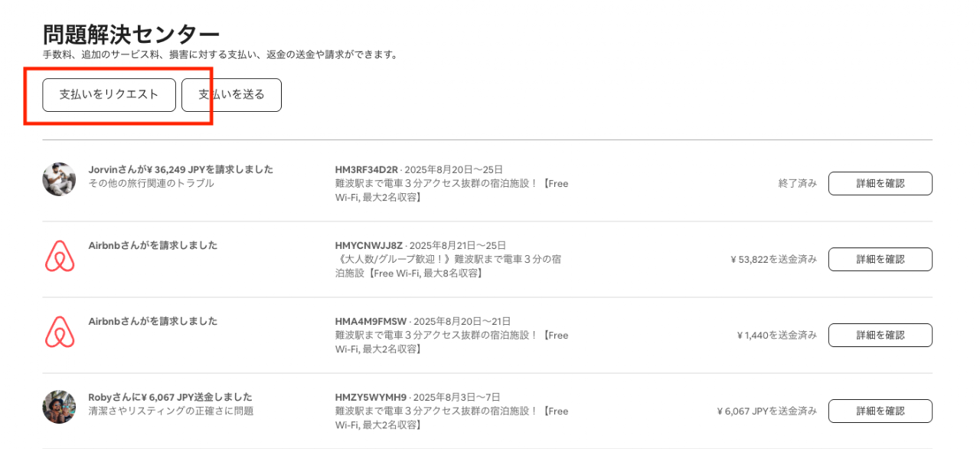Click Airbnb logo beside reservation HMYCNWJJ8Z
This screenshot has width=980, height=449.
59,256
